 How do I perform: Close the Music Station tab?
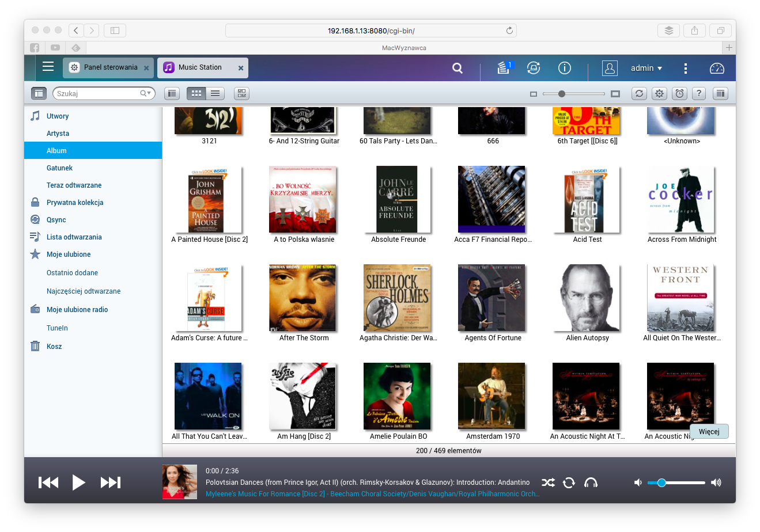pyautogui.click(x=241, y=68)
